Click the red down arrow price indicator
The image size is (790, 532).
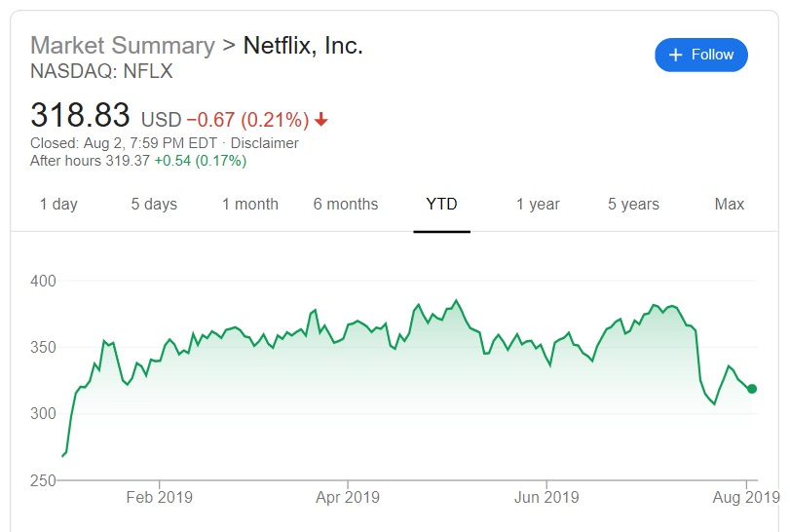(321, 120)
